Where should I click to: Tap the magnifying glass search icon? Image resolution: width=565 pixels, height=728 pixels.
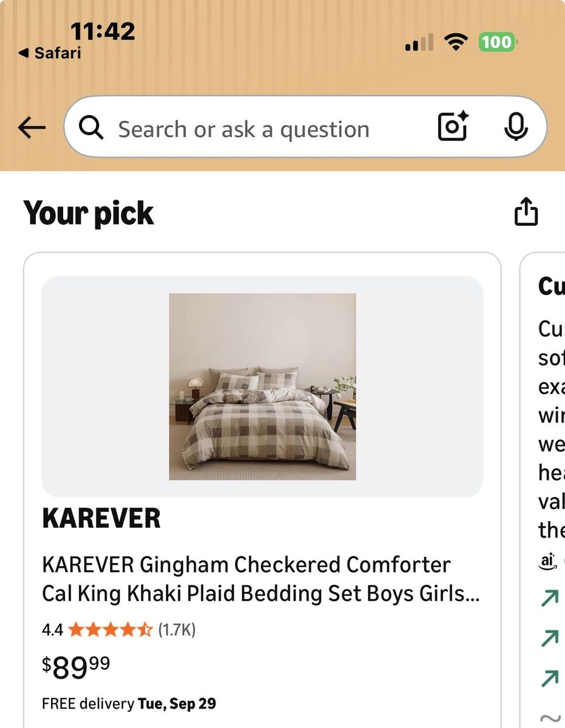91,128
